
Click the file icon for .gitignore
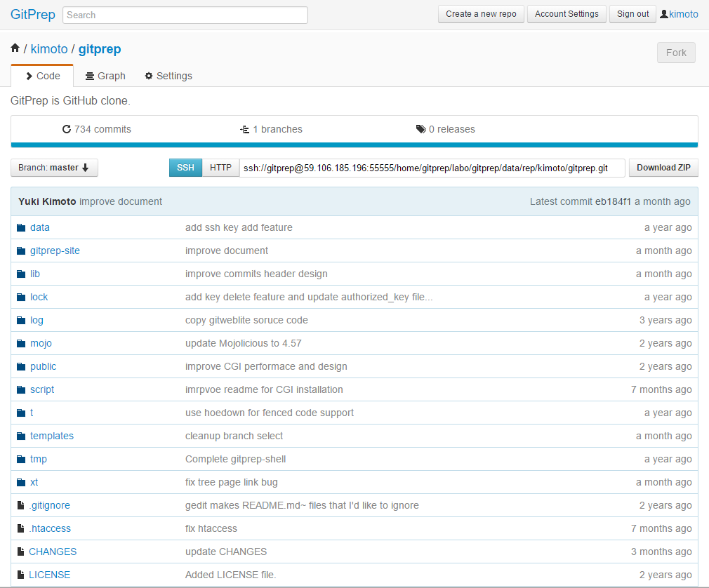(x=20, y=505)
